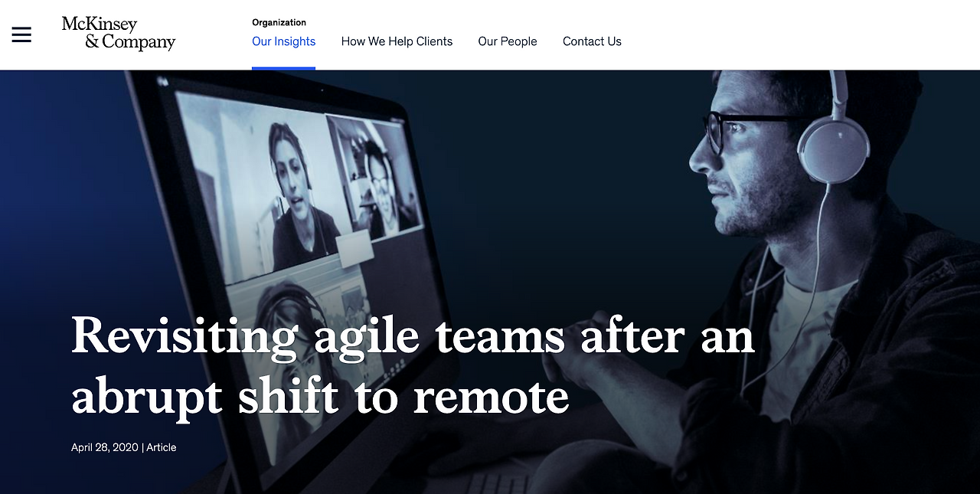Click the blue underline beneath Our Insights
The height and width of the screenshot is (494, 980).
283,68
